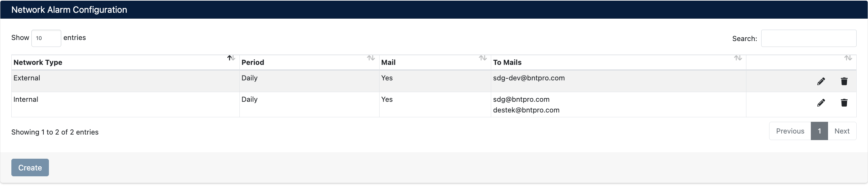Screen dimensions: 868x187
Task: Go to Previous page
Action: click(790, 131)
